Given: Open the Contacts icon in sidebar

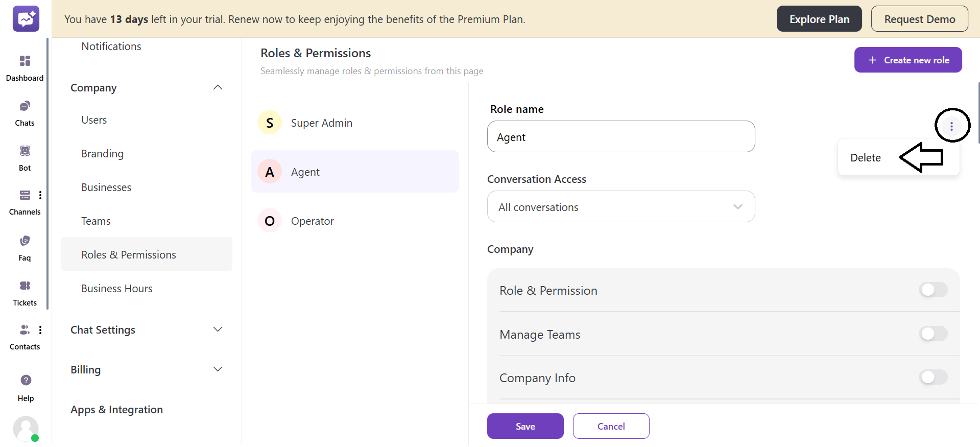Looking at the screenshot, I should 25,330.
